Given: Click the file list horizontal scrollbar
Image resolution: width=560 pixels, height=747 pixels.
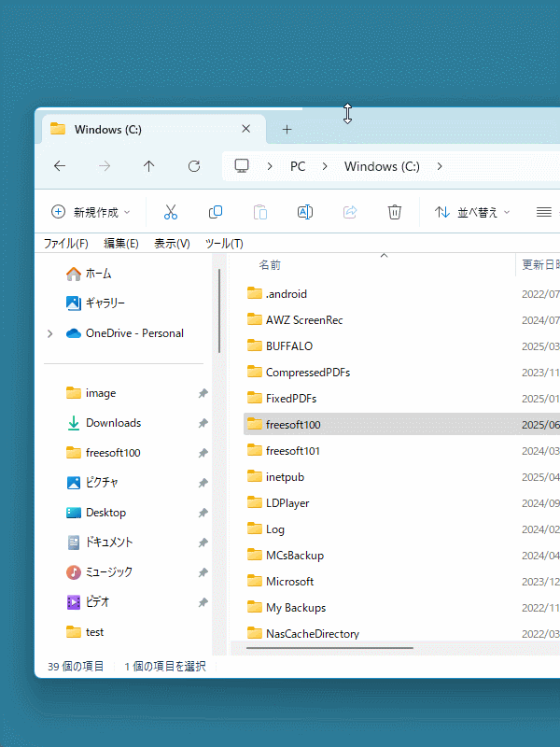Looking at the screenshot, I should coord(329,648).
